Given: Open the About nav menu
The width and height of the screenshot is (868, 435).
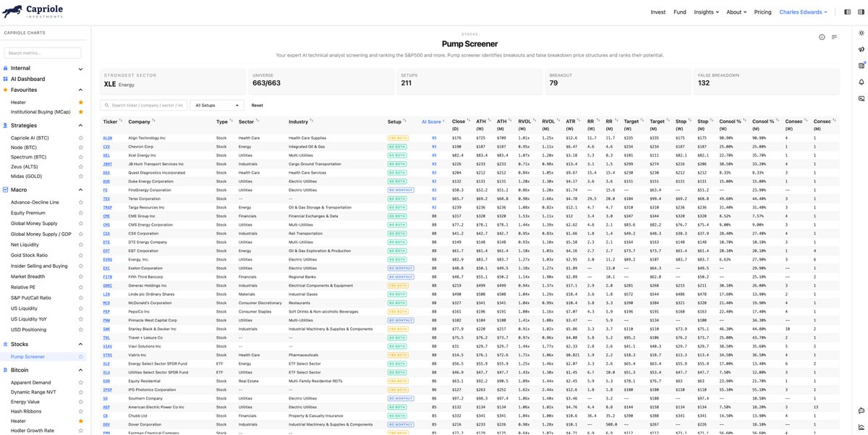Looking at the screenshot, I should point(736,12).
